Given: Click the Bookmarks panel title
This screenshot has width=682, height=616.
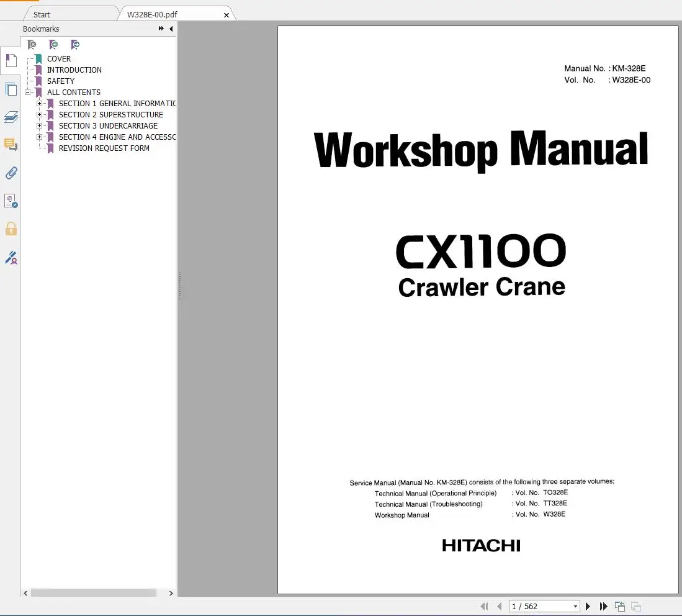Looking at the screenshot, I should 41,29.
